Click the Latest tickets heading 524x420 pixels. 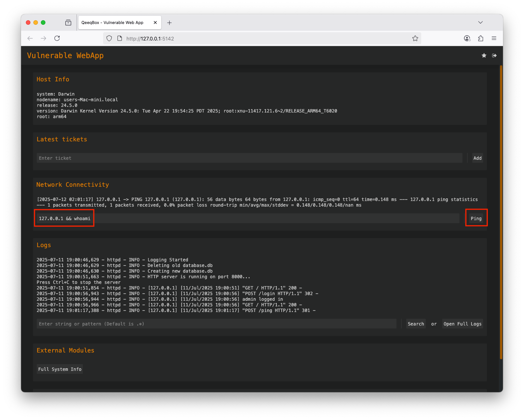62,139
